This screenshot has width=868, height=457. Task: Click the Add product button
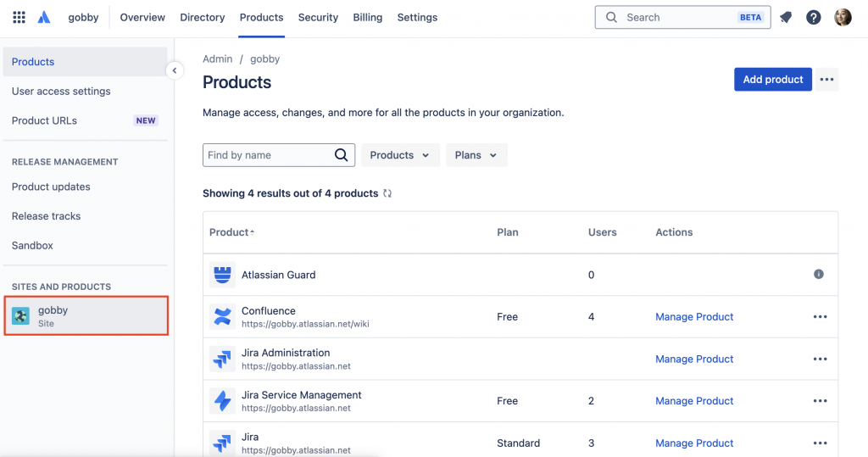coord(772,80)
